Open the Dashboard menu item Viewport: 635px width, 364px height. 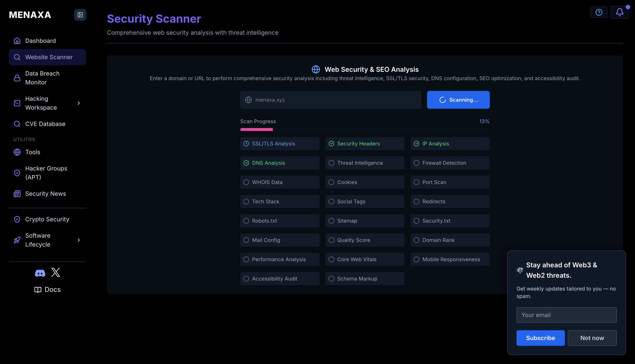click(48, 41)
